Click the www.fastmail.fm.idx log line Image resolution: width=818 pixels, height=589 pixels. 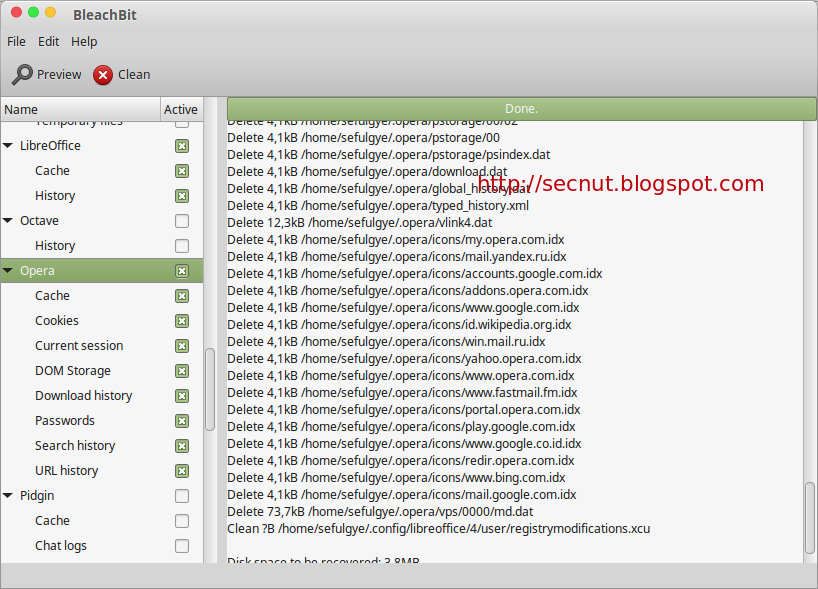402,392
